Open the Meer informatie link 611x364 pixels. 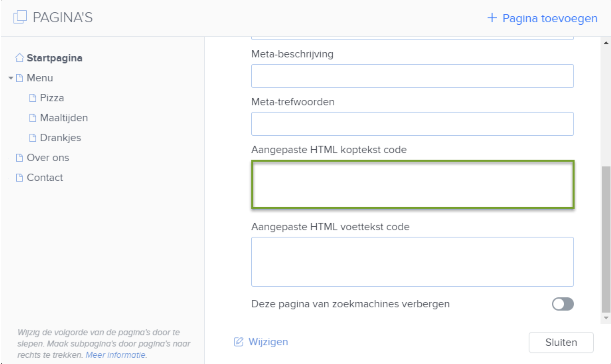coord(116,354)
